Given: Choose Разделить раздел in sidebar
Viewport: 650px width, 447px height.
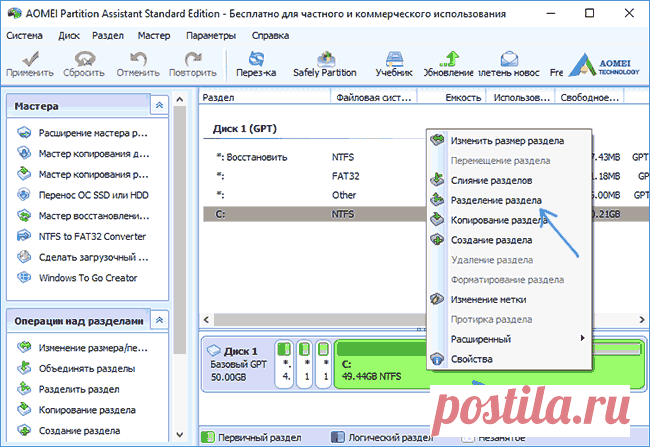Looking at the screenshot, I should (x=68, y=389).
